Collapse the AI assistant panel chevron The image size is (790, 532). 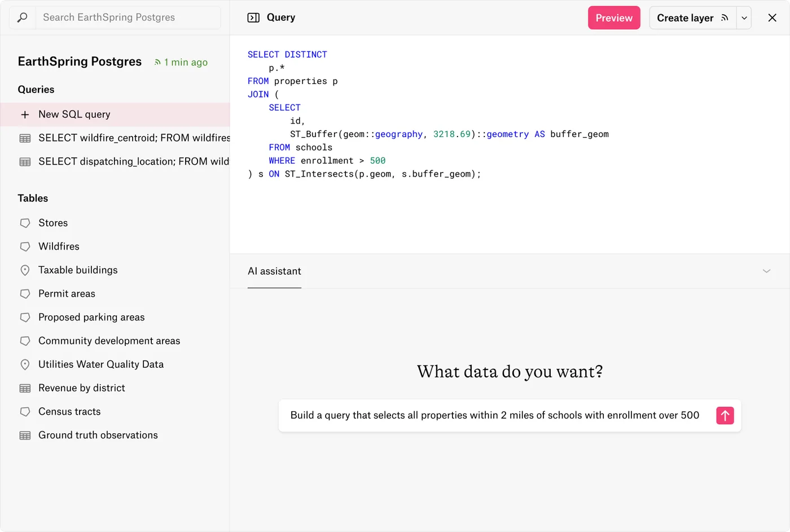[766, 271]
